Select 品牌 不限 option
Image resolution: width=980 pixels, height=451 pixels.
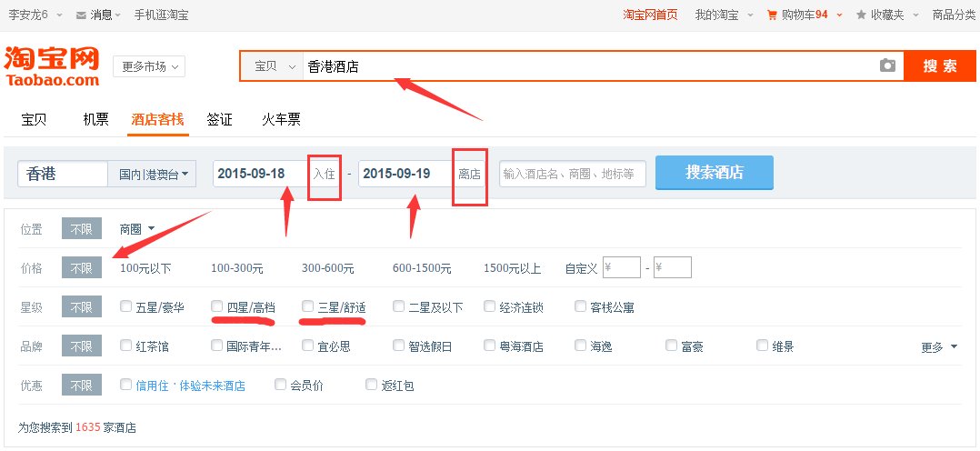tap(81, 346)
